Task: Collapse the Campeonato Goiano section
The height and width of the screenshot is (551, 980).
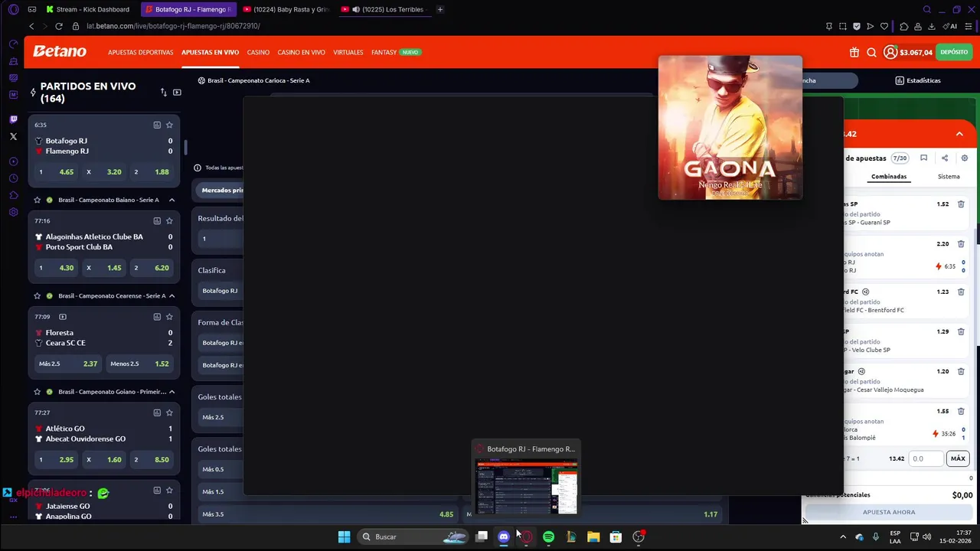Action: point(171,392)
